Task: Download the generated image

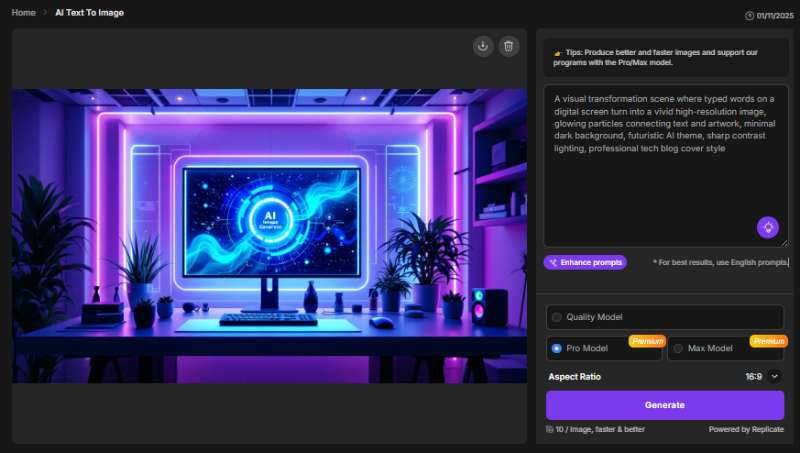Action: coord(483,46)
